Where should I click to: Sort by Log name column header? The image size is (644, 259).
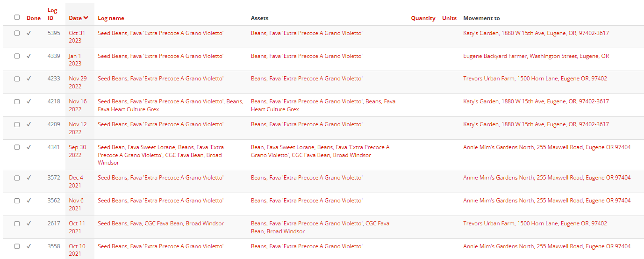pos(111,18)
